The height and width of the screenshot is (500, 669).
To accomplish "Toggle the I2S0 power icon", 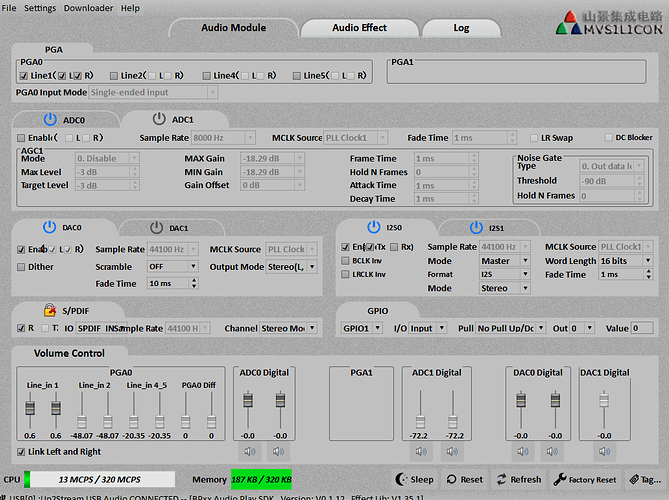I will coord(374,227).
